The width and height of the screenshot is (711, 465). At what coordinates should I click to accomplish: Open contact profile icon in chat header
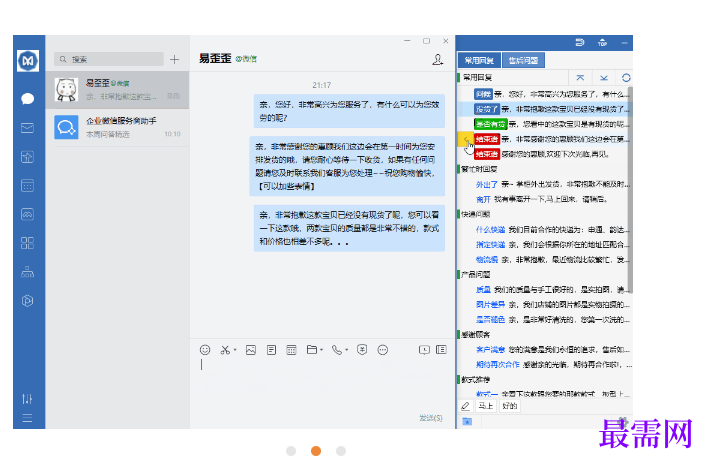click(437, 59)
